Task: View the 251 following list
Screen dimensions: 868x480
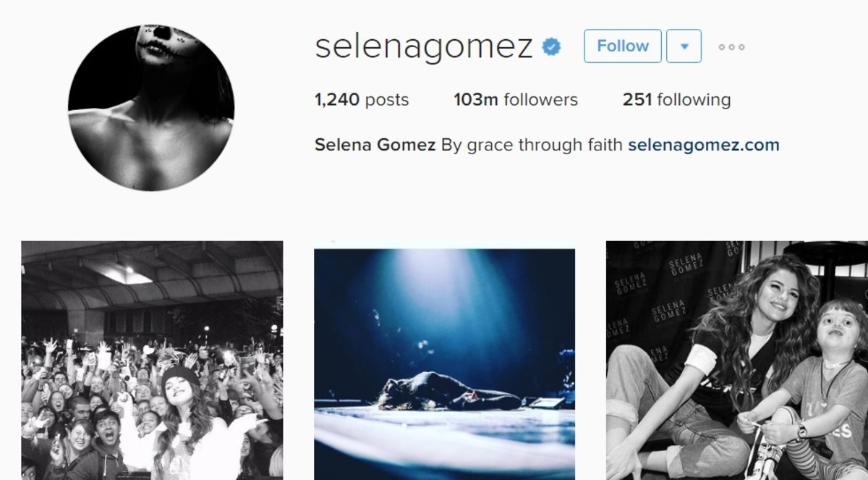Action: click(x=676, y=100)
